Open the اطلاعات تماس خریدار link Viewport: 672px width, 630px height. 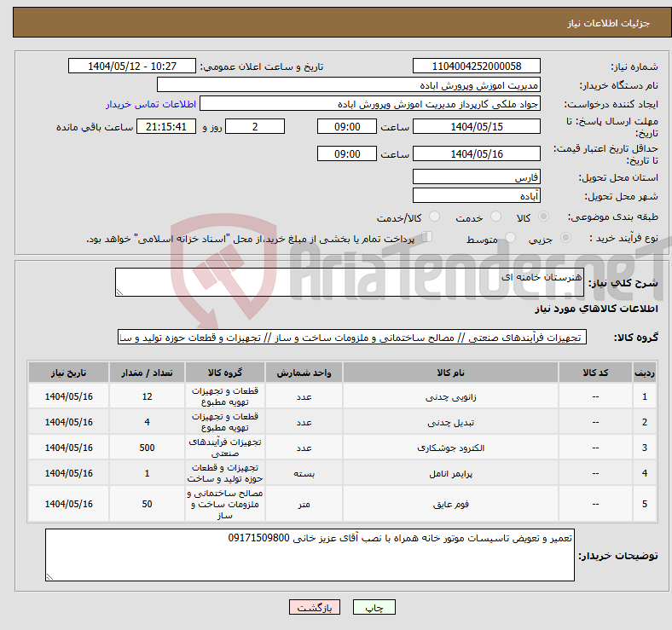coord(151,104)
